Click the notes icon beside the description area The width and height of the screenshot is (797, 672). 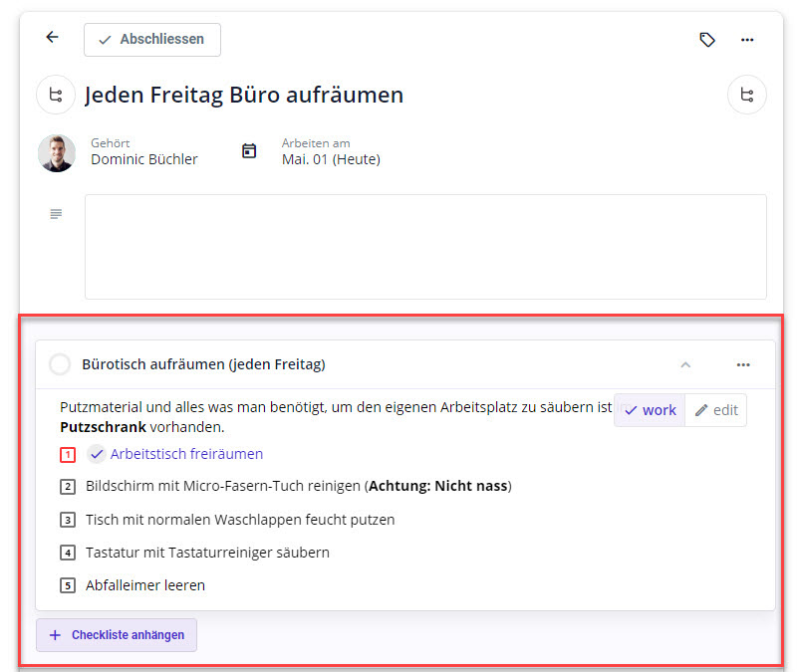point(56,213)
